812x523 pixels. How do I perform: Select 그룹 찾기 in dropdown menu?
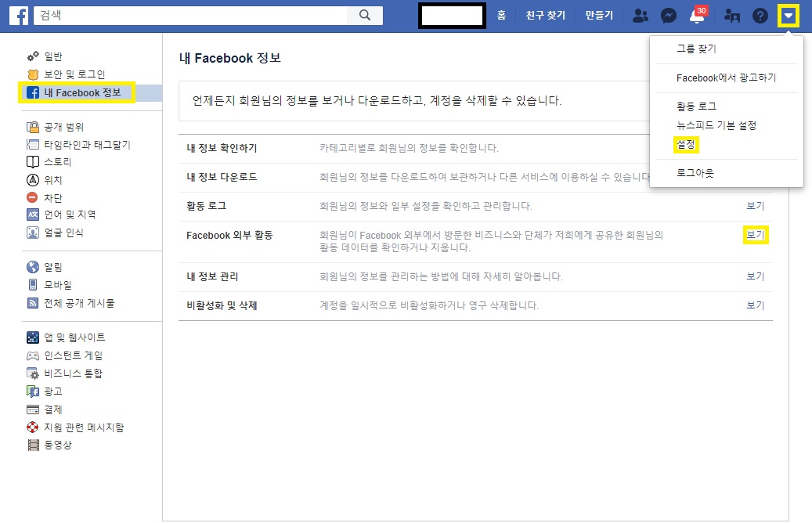[x=696, y=49]
